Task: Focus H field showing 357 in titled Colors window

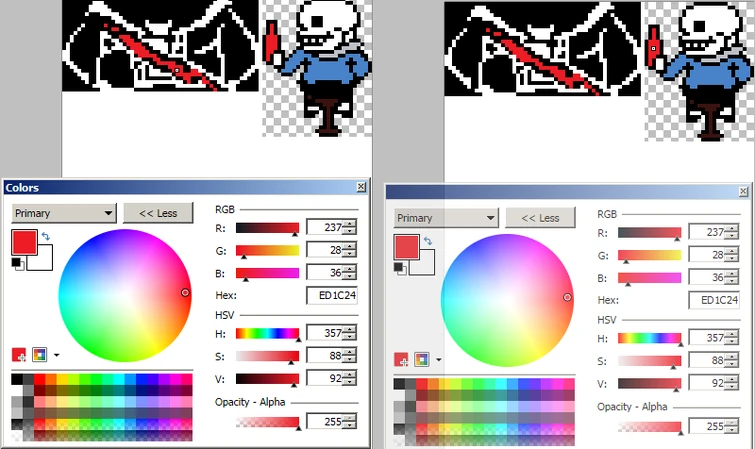Action: point(325,332)
